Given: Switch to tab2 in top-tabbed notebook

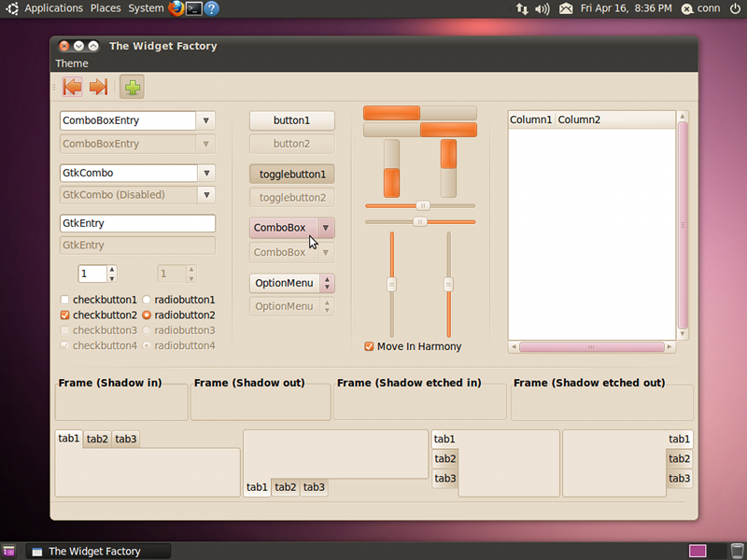Looking at the screenshot, I should pyautogui.click(x=97, y=439).
